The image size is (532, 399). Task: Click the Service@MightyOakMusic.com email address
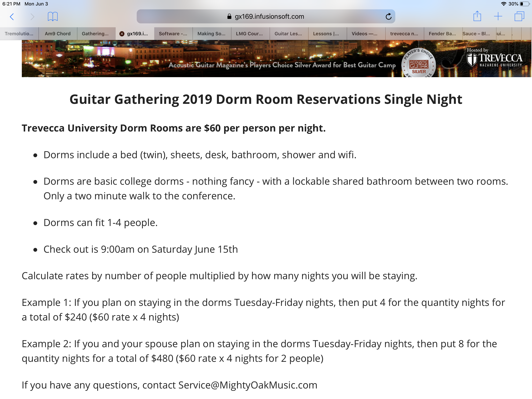click(248, 385)
